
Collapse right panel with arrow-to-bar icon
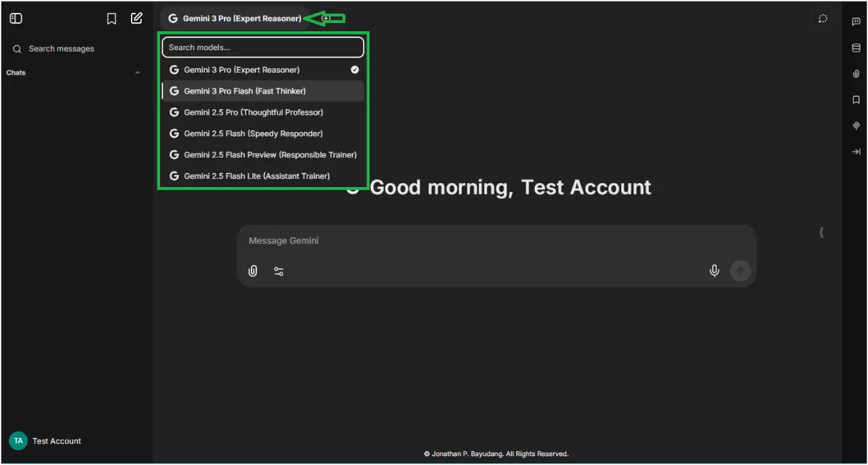coord(856,152)
